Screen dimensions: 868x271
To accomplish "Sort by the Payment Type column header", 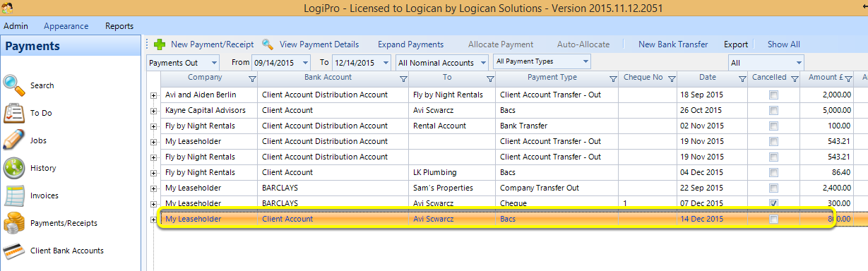I will click(552, 78).
